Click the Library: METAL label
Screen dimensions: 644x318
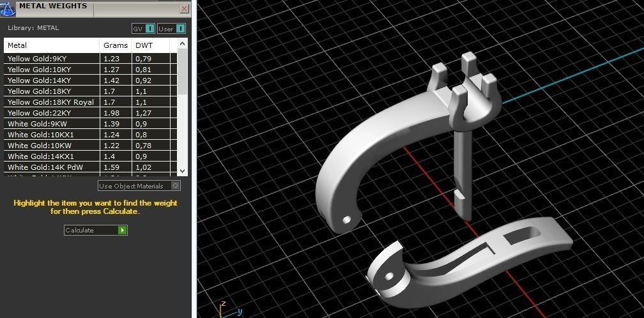33,28
